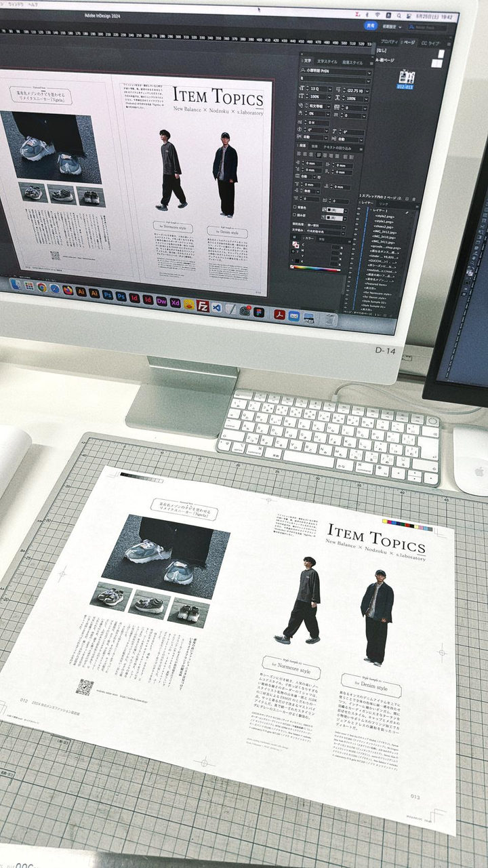Image resolution: width=488 pixels, height=868 pixels.
Task: Enable the 背景色 checkbox in paragraph panel
Action: [294, 208]
